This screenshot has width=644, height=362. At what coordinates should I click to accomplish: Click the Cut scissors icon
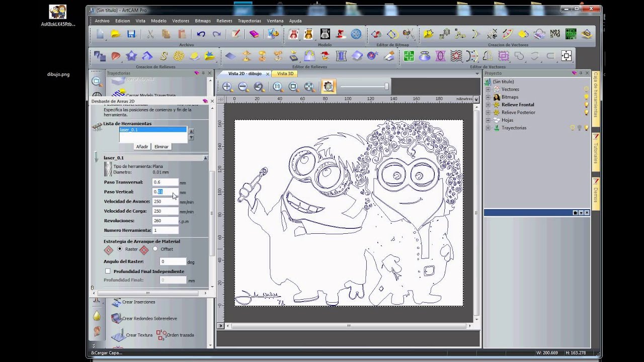pos(150,34)
